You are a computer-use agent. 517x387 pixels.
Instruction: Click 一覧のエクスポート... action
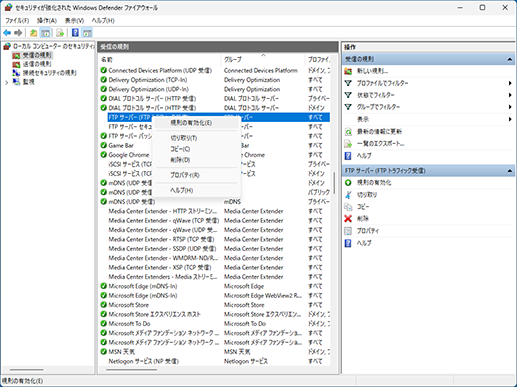click(381, 144)
